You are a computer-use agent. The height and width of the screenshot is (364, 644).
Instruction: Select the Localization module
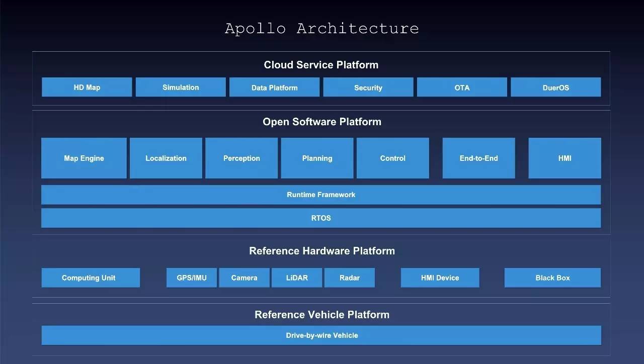[166, 158]
